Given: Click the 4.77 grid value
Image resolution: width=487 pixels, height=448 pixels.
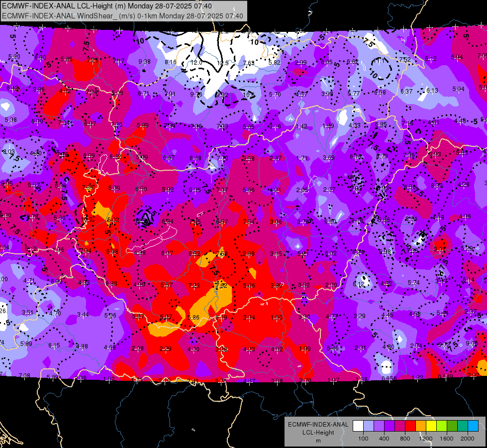Looking at the screenshot, I should [x=332, y=317].
